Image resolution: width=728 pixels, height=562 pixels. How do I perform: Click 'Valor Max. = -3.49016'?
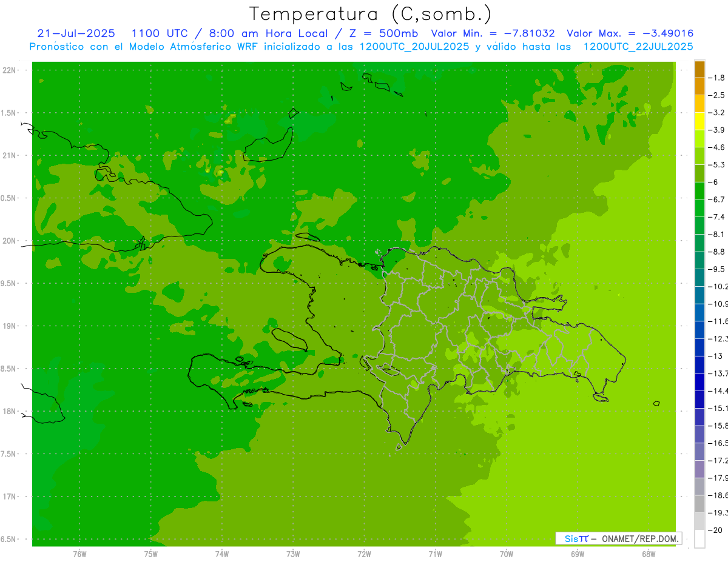point(630,33)
